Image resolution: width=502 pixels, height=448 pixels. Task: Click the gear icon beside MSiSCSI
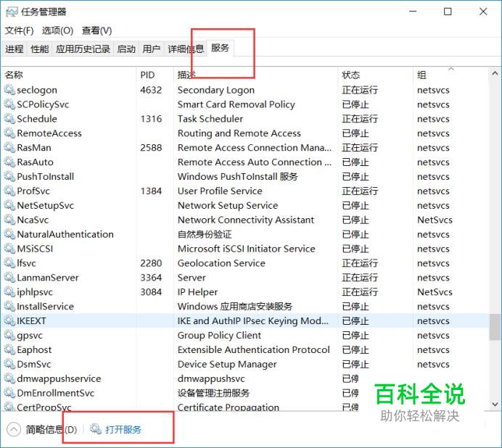[9, 249]
